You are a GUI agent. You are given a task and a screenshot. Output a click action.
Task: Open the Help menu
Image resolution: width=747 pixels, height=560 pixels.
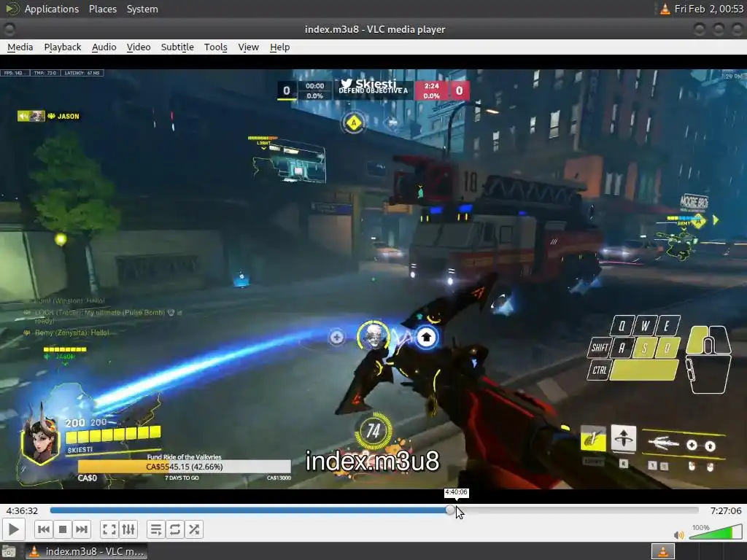coord(279,47)
